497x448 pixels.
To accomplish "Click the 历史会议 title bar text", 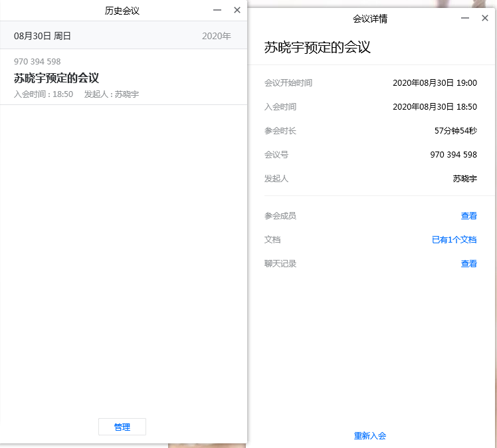I will tap(122, 11).
